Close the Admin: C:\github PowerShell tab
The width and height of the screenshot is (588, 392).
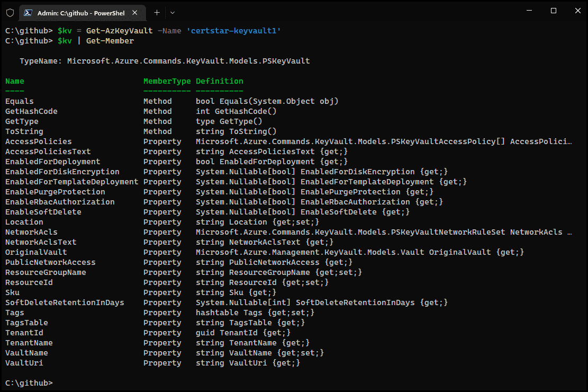point(134,13)
